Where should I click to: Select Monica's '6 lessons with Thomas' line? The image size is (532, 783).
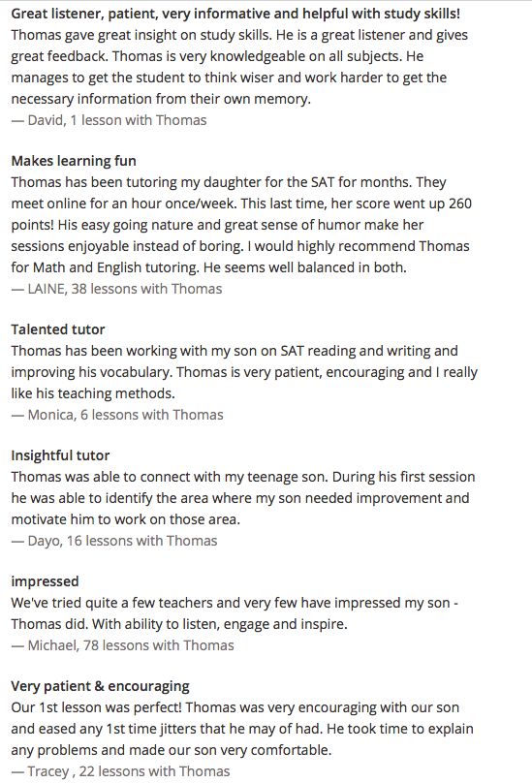117,415
